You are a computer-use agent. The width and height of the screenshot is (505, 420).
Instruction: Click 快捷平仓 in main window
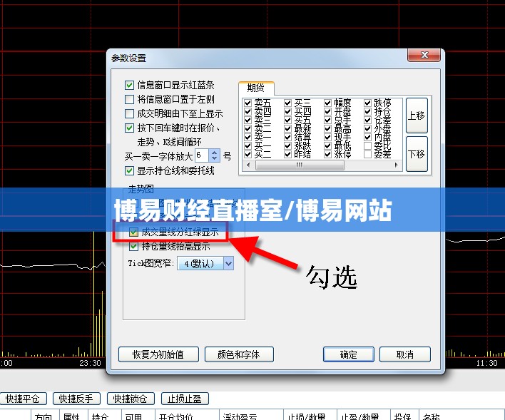click(x=23, y=399)
